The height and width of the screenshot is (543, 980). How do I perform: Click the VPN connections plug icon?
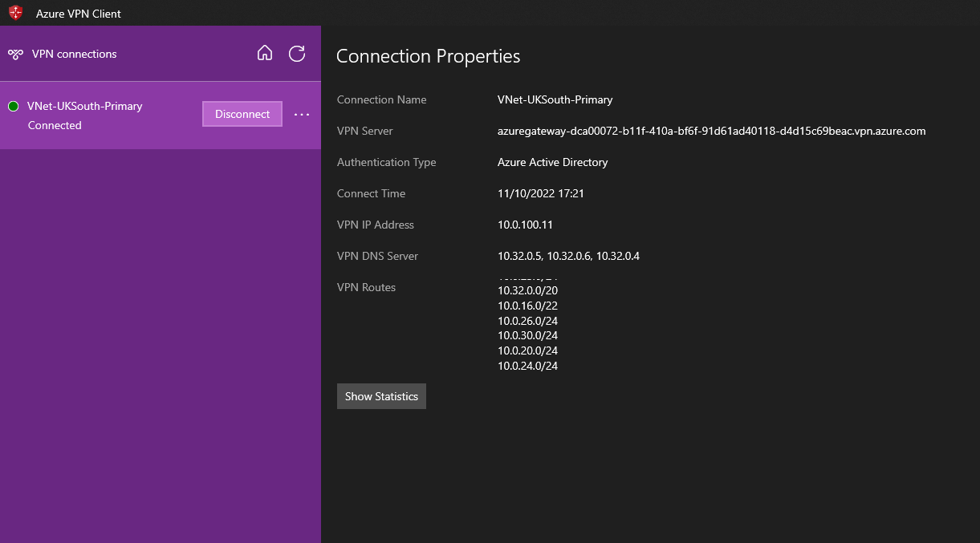click(16, 53)
